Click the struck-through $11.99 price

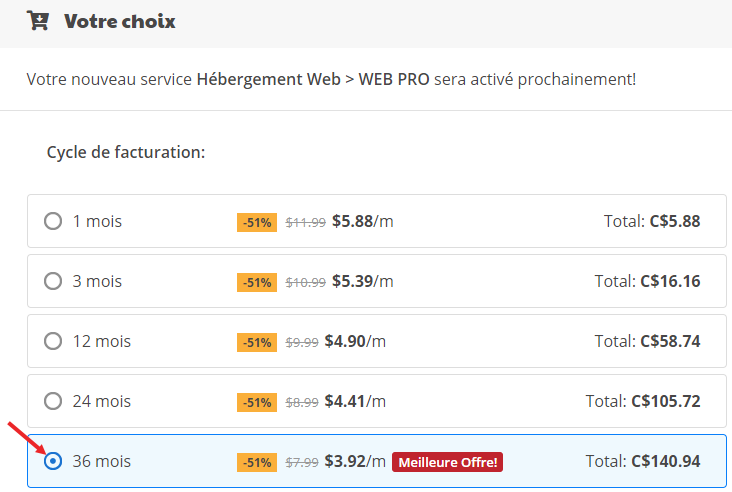(x=305, y=223)
